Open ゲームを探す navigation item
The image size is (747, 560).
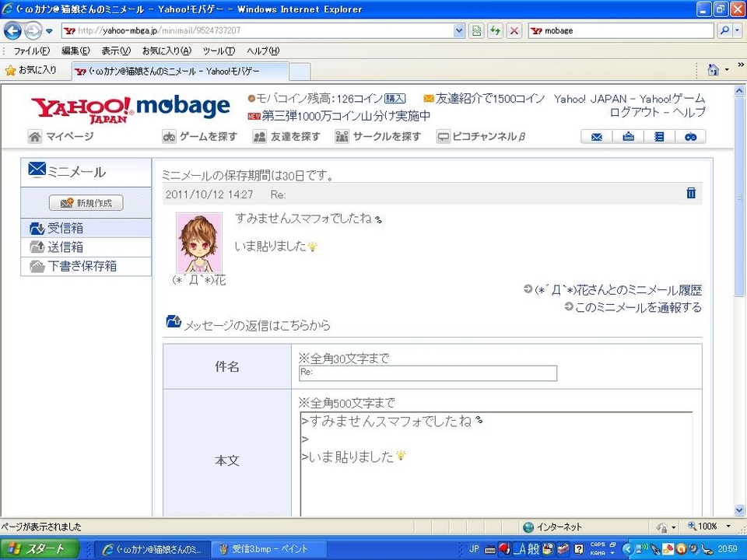pyautogui.click(x=200, y=137)
